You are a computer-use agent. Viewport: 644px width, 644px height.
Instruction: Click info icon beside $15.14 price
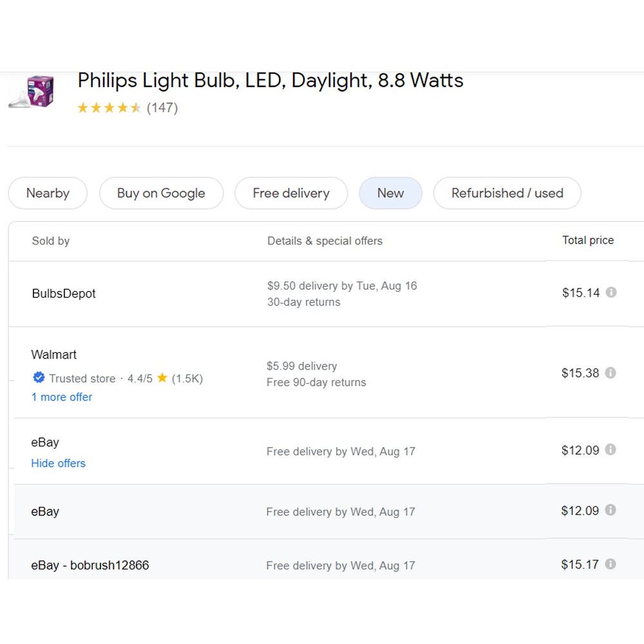611,292
